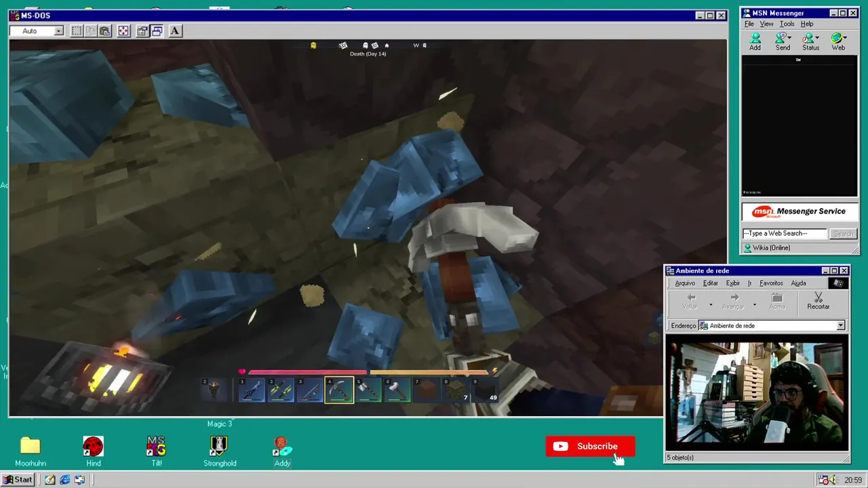Viewport: 868px width, 488px height.
Task: Open the File menu in MSN Messenger
Action: 749,24
